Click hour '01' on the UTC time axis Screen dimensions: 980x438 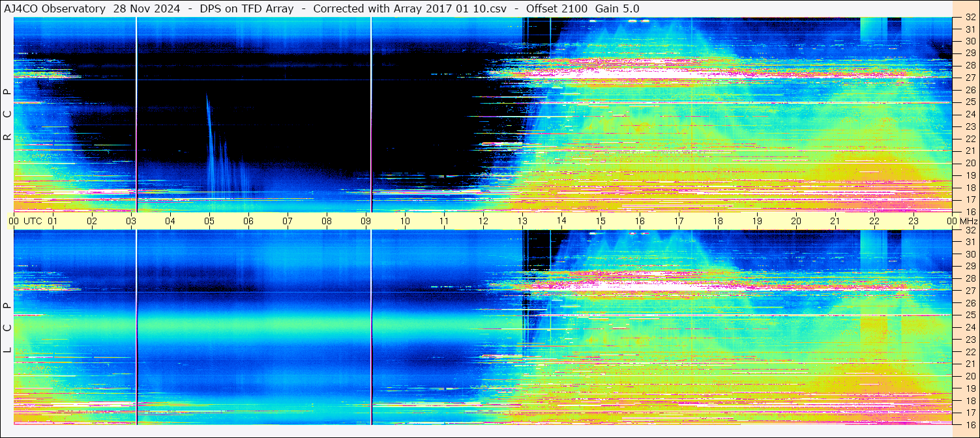[53, 222]
